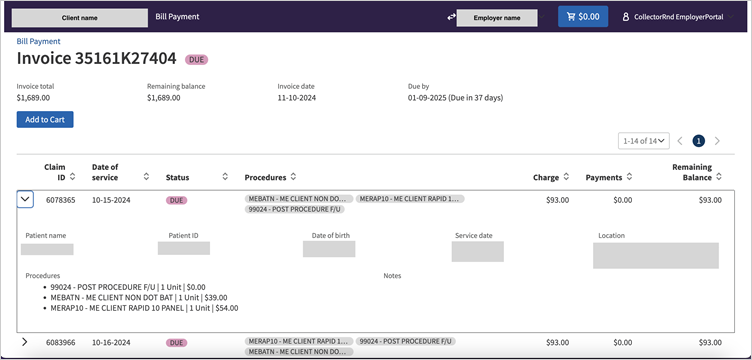Sort the Status column

[225, 177]
